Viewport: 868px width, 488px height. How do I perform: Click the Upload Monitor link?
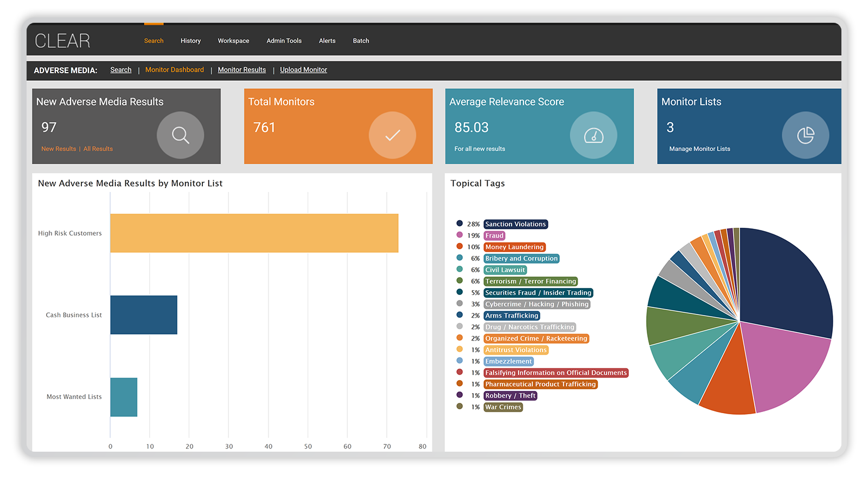tap(303, 70)
